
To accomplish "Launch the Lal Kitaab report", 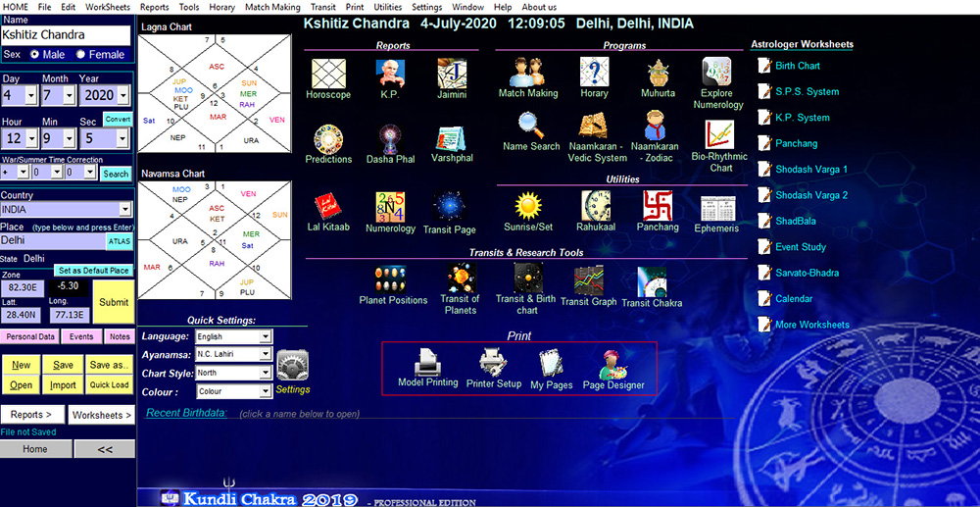I will coord(328,206).
